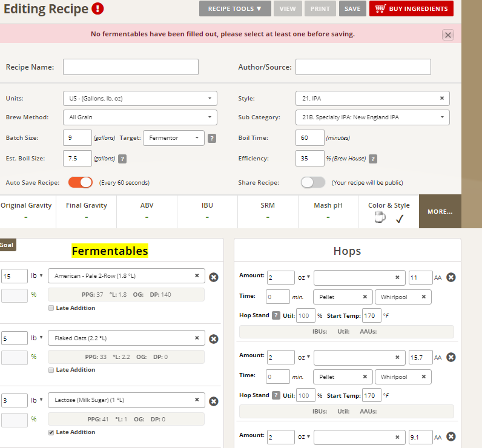Open the Units dropdown
The height and width of the screenshot is (448, 482).
[x=140, y=98]
